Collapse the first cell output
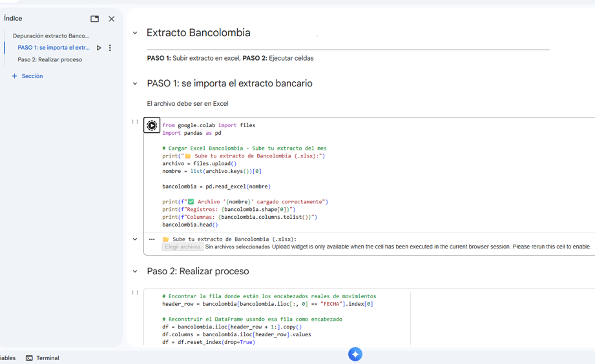595x364 pixels. pyautogui.click(x=135, y=239)
